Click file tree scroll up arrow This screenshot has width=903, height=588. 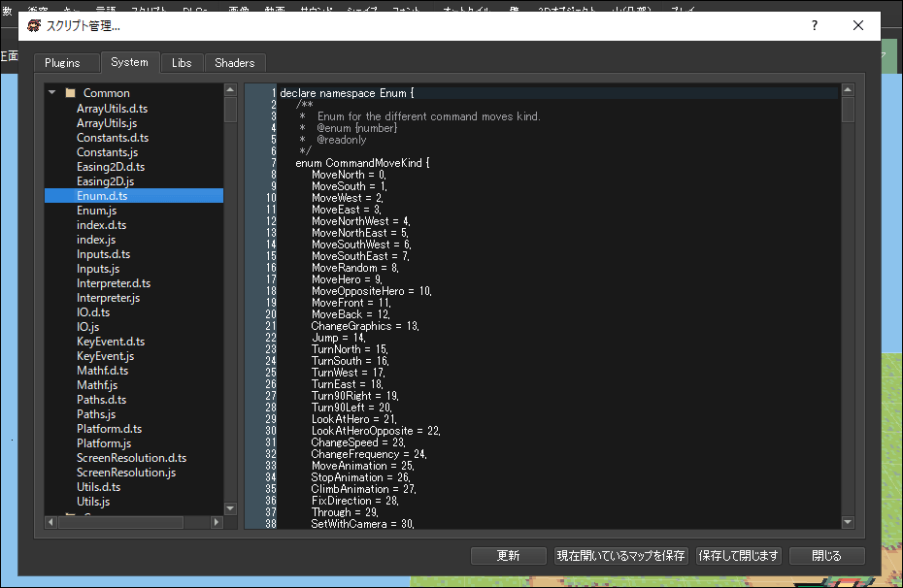(230, 90)
